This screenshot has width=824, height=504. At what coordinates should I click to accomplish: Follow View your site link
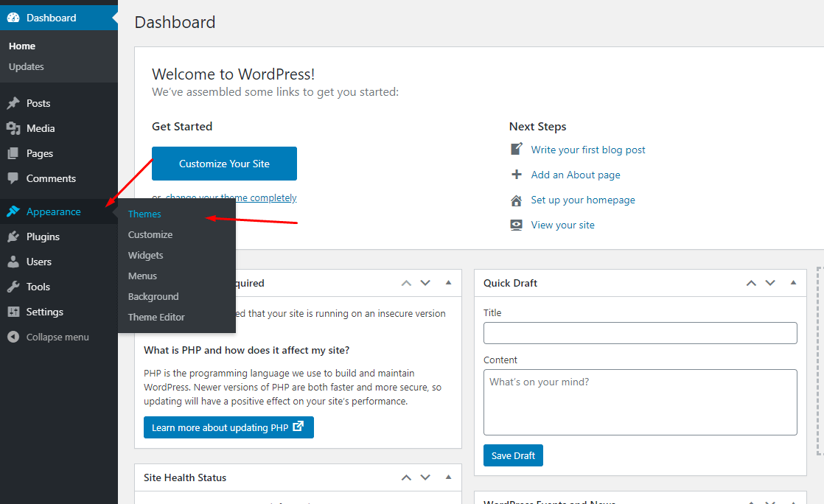(x=563, y=225)
